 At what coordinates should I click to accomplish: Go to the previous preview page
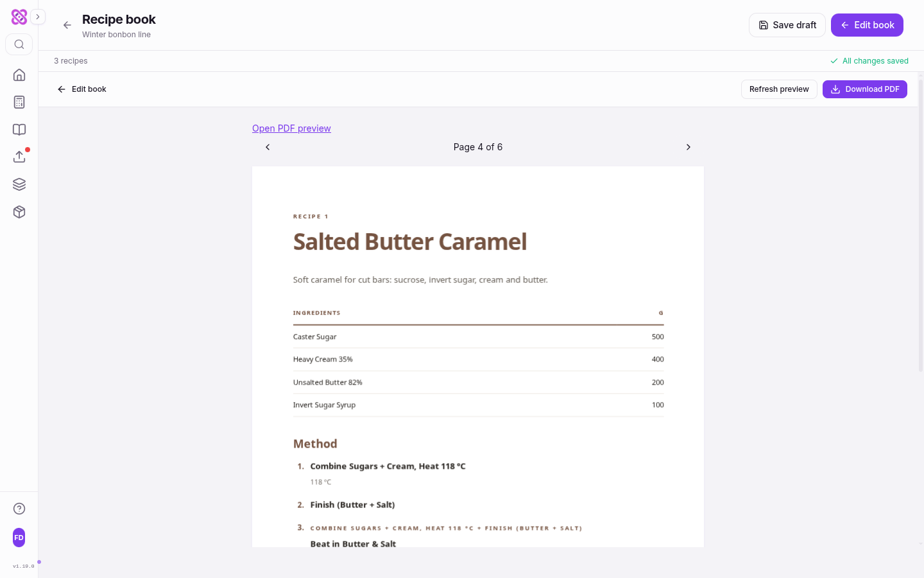[268, 147]
